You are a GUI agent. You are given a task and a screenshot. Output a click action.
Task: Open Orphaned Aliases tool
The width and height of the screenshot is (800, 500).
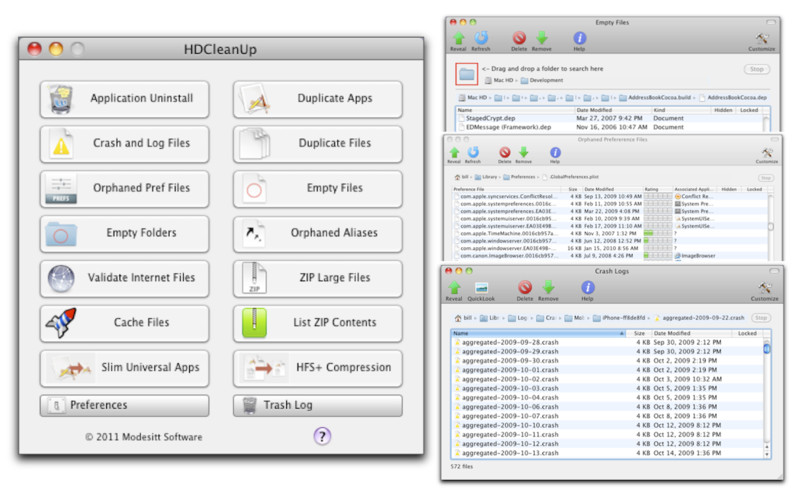tap(317, 233)
